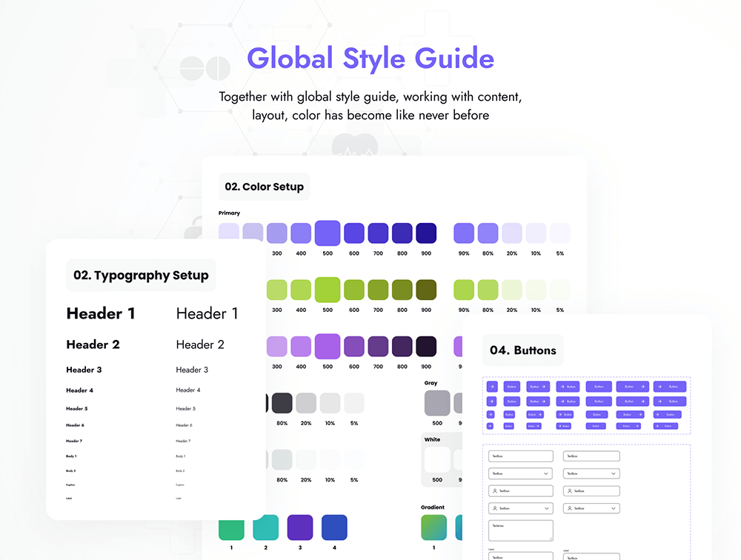Select the 02. Color Setup section header
Screen dimensions: 741x560
[264, 187]
